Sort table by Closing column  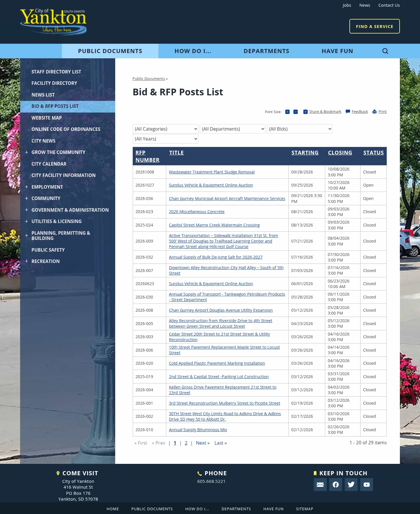[340, 153]
